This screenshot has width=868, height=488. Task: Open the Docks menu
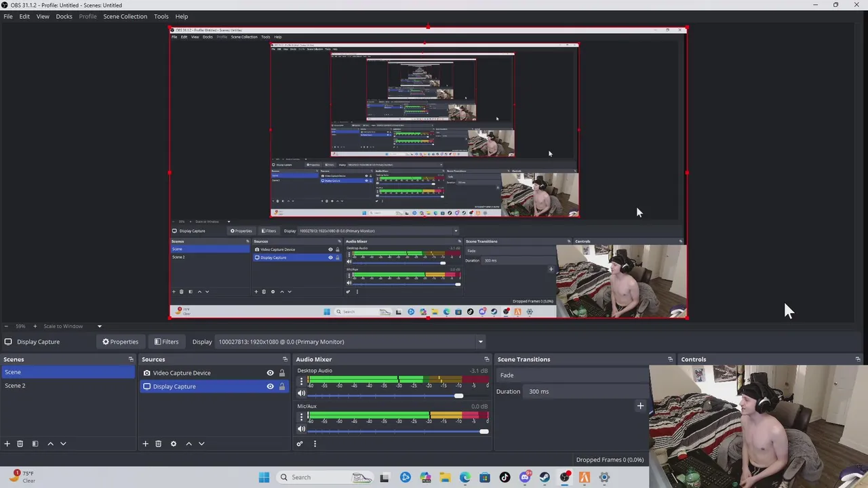click(x=64, y=16)
